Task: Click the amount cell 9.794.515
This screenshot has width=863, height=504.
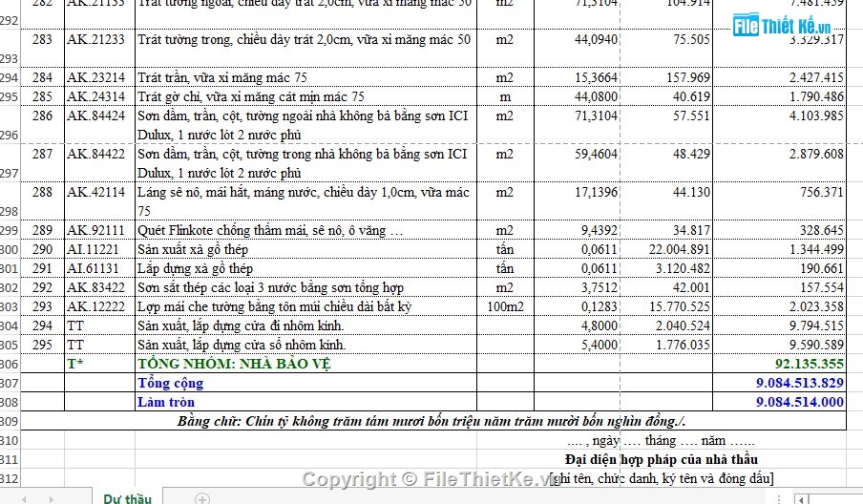Action: coord(779,325)
